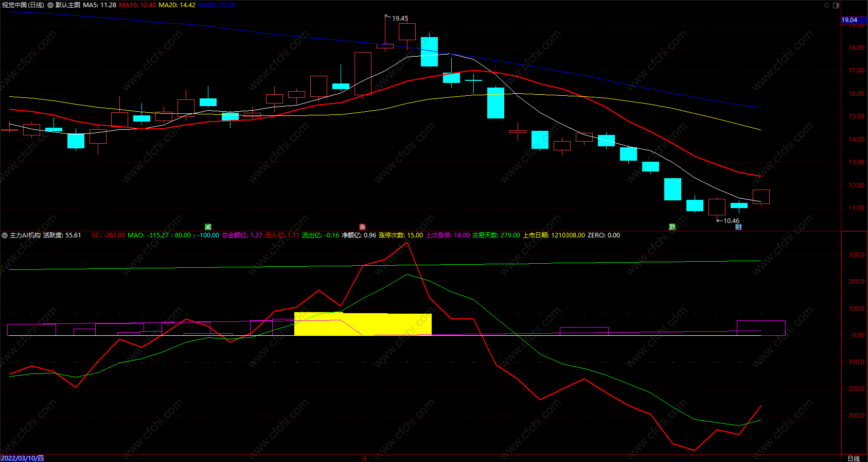868x462 pixels.
Task: Click the 18.00 price axis label
Action: (x=857, y=48)
